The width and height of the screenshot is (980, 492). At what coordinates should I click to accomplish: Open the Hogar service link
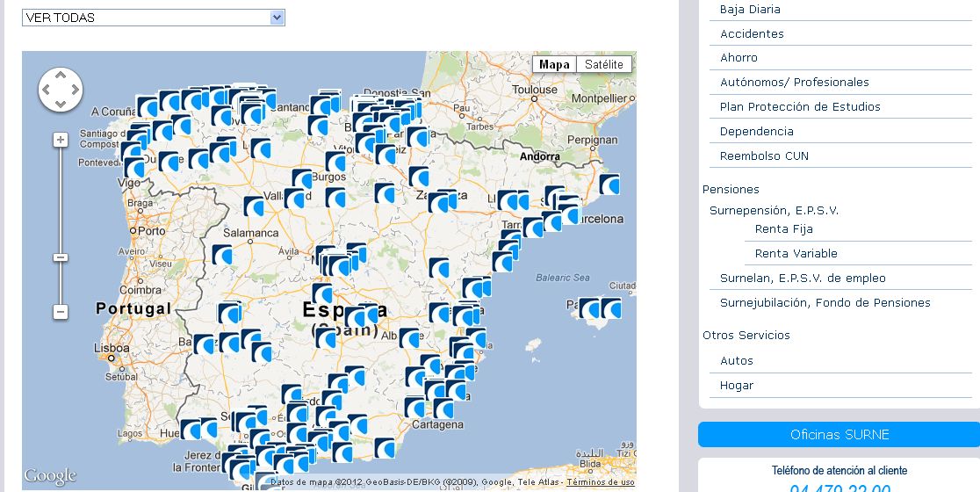736,386
